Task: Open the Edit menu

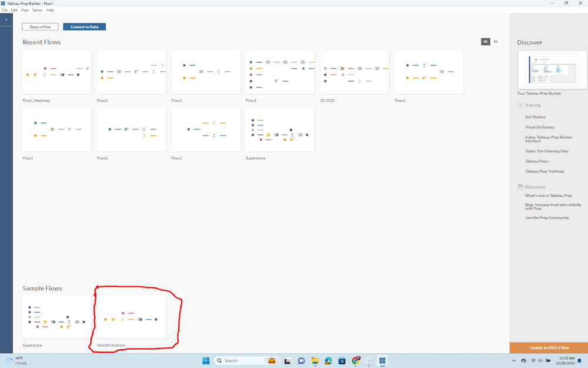Action: coord(14,10)
